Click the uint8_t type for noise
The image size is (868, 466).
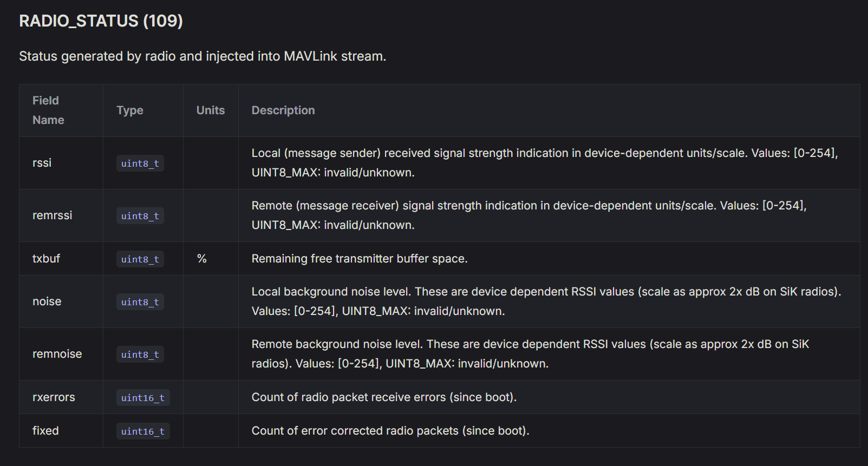[x=140, y=302]
